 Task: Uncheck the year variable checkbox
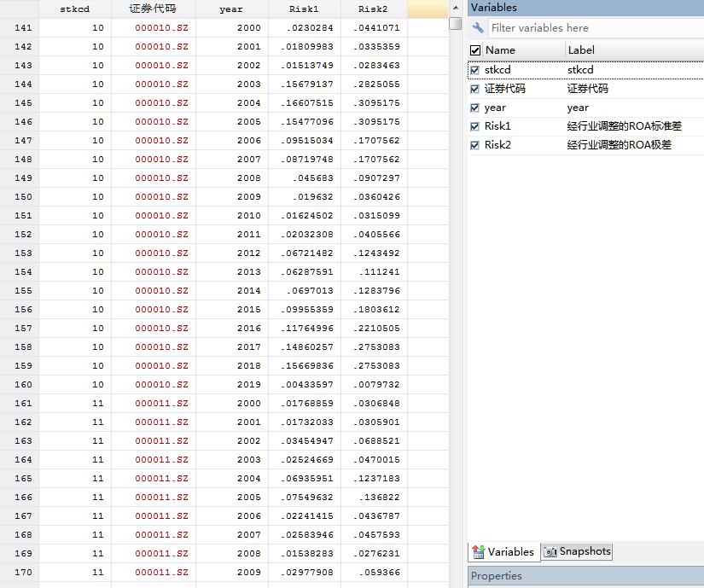click(x=474, y=108)
